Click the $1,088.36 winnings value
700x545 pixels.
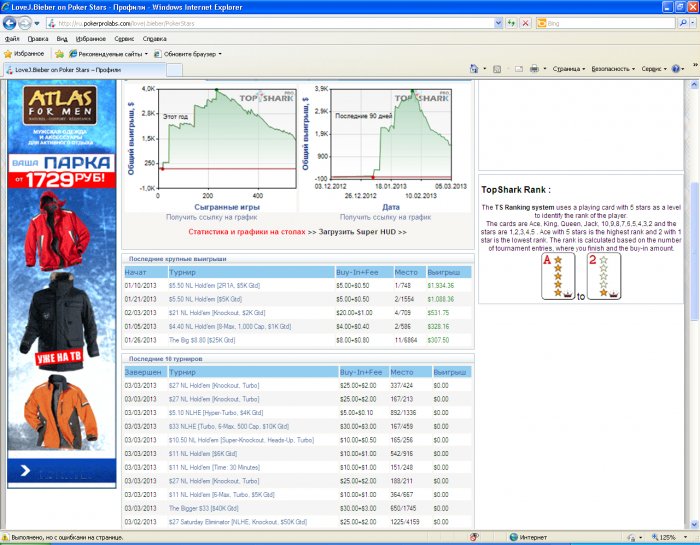pyautogui.click(x=441, y=299)
